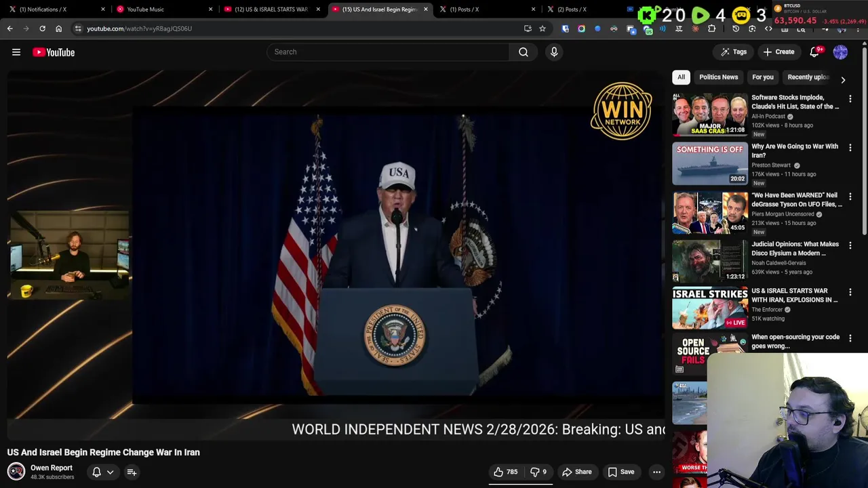
Task: Open the blue circle extension icon
Action: pos(597,28)
